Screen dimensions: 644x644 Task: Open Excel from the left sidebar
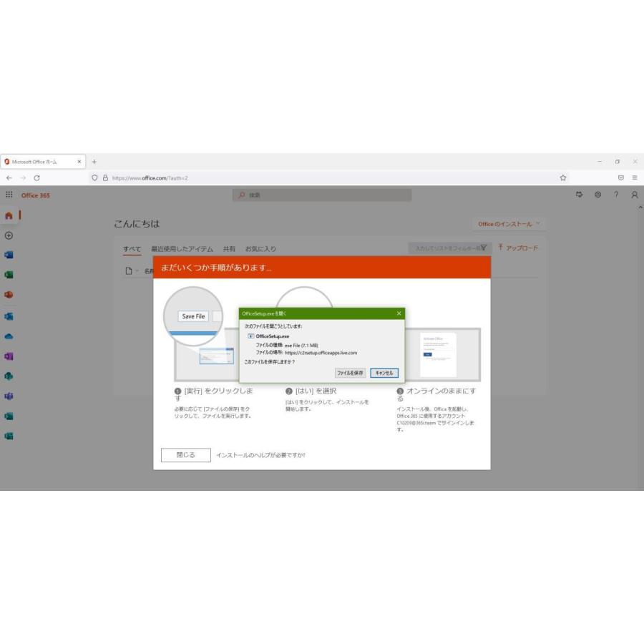tap(9, 275)
